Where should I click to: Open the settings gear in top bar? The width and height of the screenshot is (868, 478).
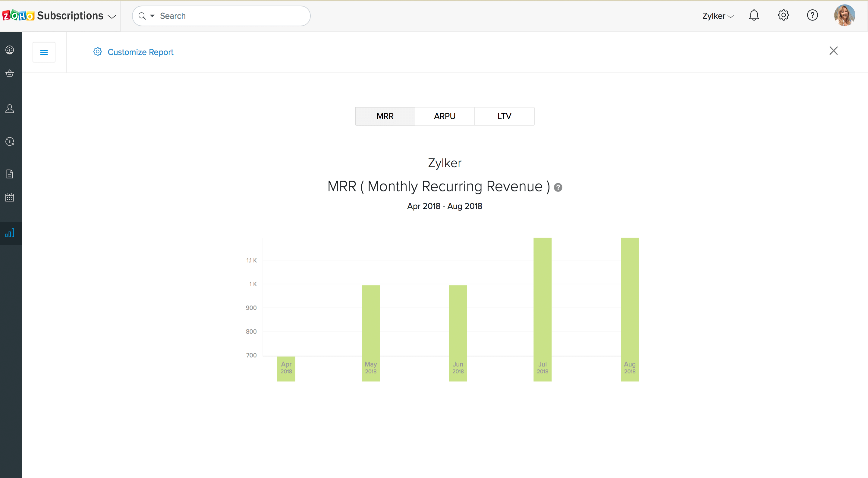[x=783, y=15]
